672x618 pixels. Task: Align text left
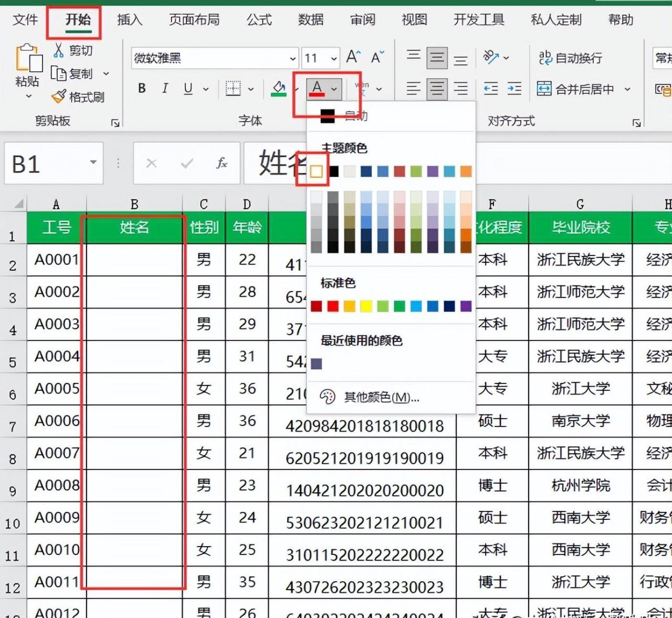[x=413, y=88]
